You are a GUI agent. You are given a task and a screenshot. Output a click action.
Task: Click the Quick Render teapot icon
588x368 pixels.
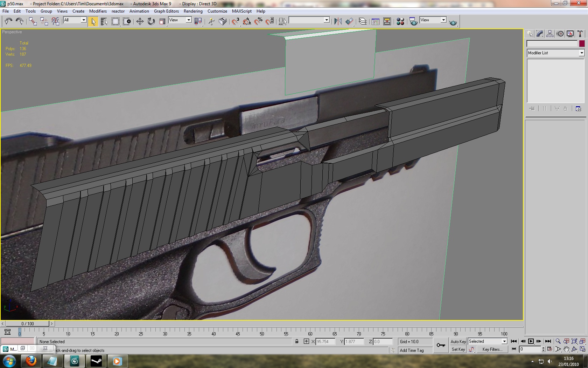(453, 22)
